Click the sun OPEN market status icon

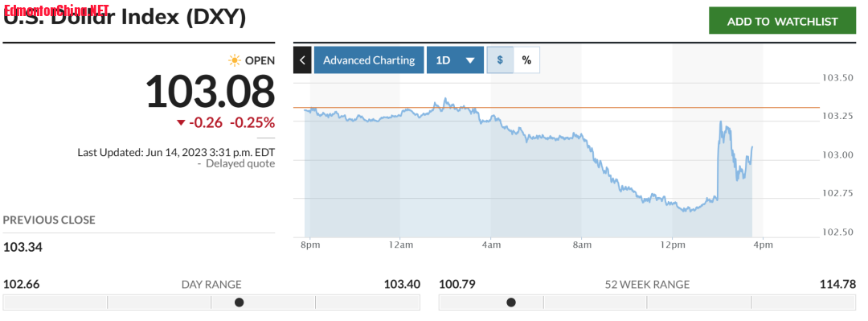click(235, 60)
